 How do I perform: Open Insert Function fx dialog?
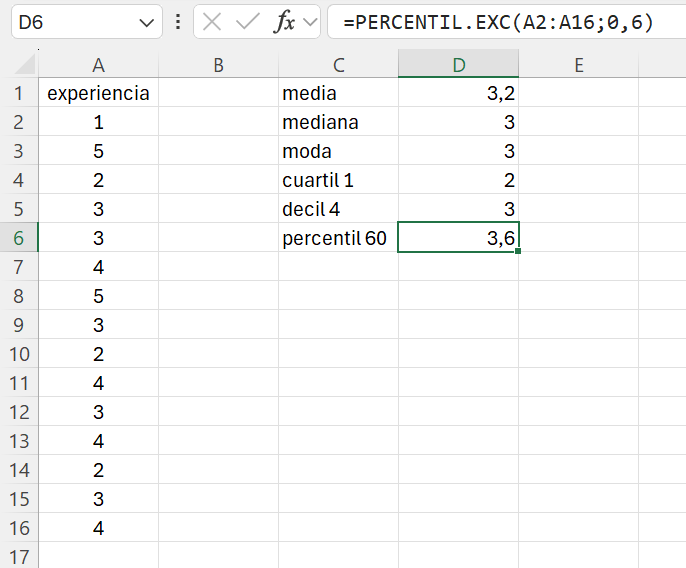(x=285, y=22)
